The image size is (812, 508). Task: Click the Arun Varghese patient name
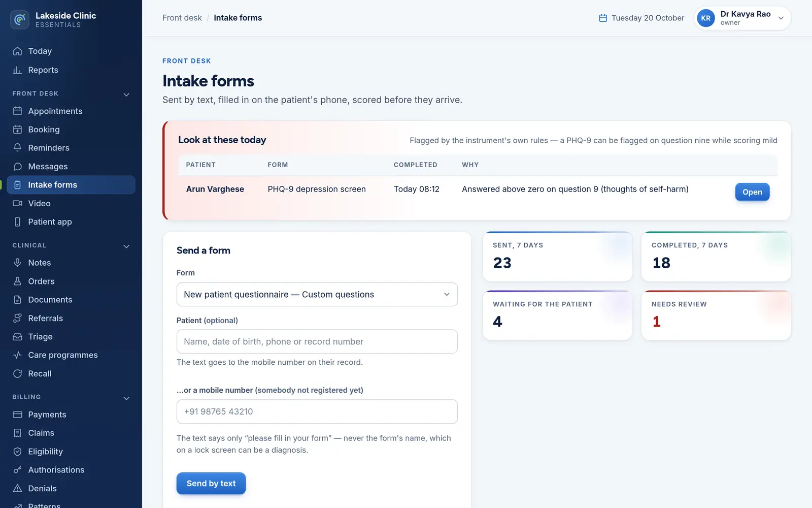point(215,189)
